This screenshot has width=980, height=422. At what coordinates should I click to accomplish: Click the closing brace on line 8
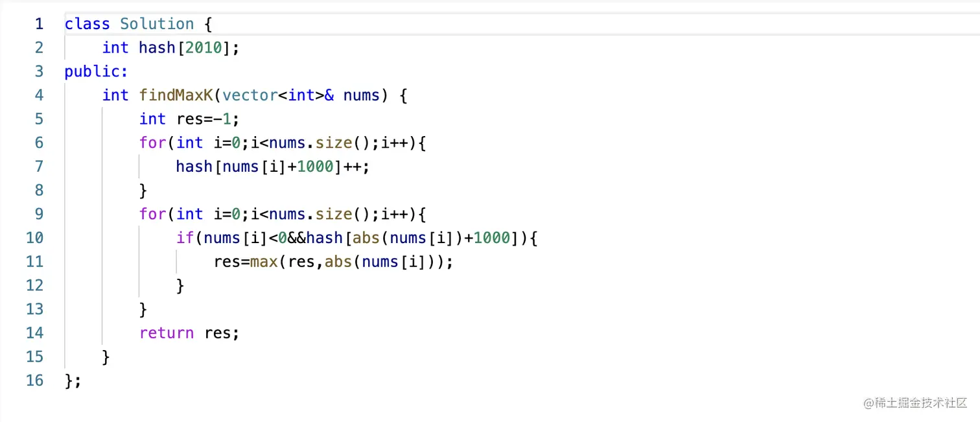pyautogui.click(x=143, y=191)
